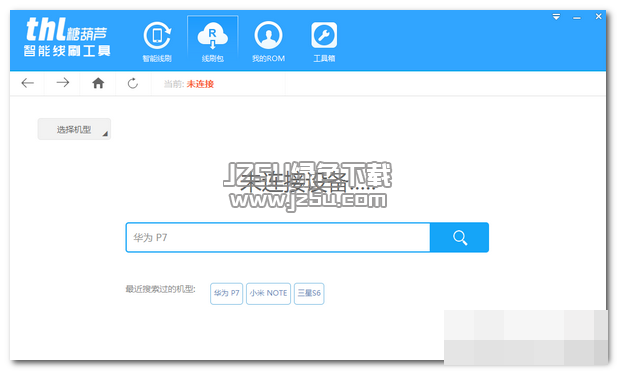This screenshot has width=617, height=371.
Task: Open the 工具箱 toolbox wrench tab
Action: coord(324,41)
